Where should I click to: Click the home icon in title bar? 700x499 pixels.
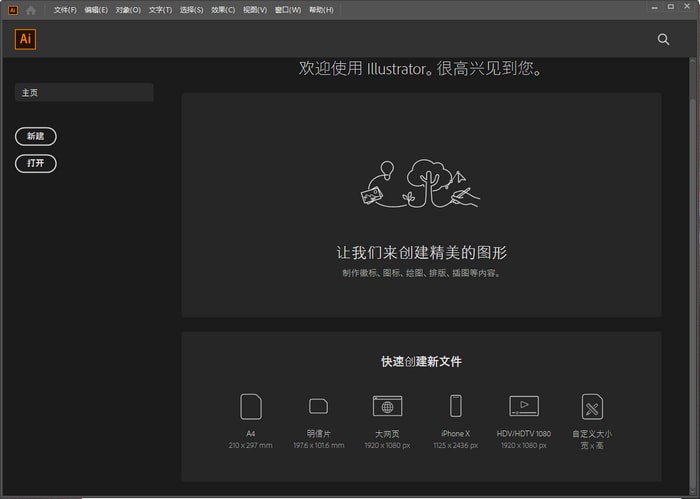[x=31, y=10]
